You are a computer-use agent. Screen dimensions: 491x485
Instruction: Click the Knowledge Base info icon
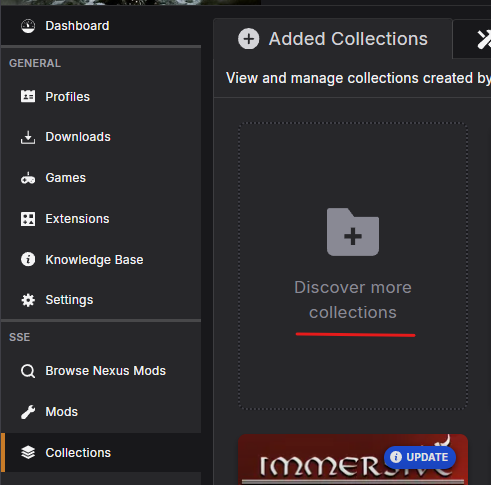tap(28, 259)
